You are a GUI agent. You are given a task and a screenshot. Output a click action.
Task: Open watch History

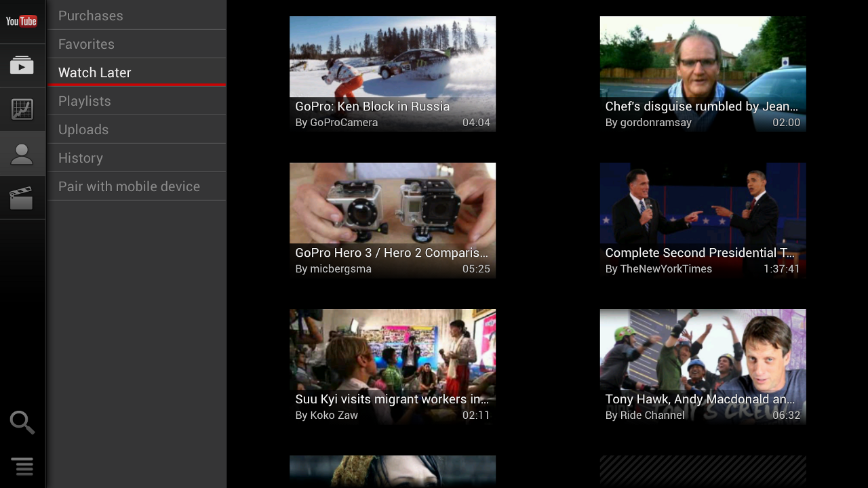(x=136, y=158)
